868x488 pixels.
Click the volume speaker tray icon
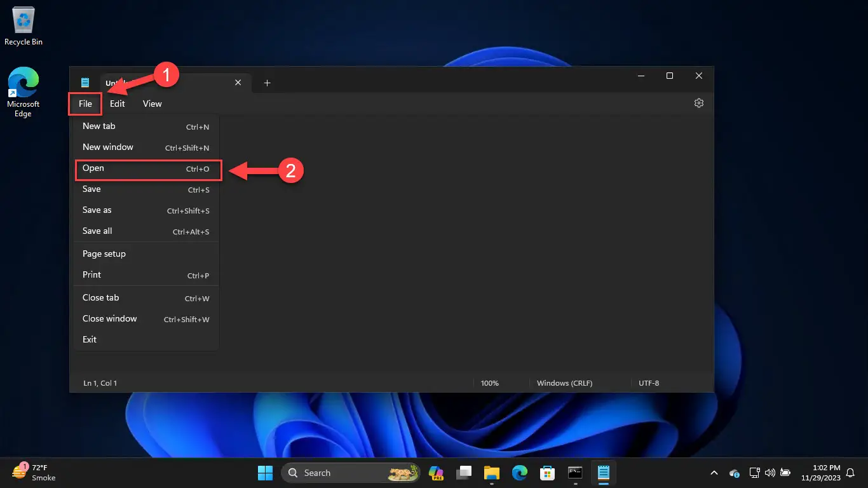pyautogui.click(x=770, y=473)
